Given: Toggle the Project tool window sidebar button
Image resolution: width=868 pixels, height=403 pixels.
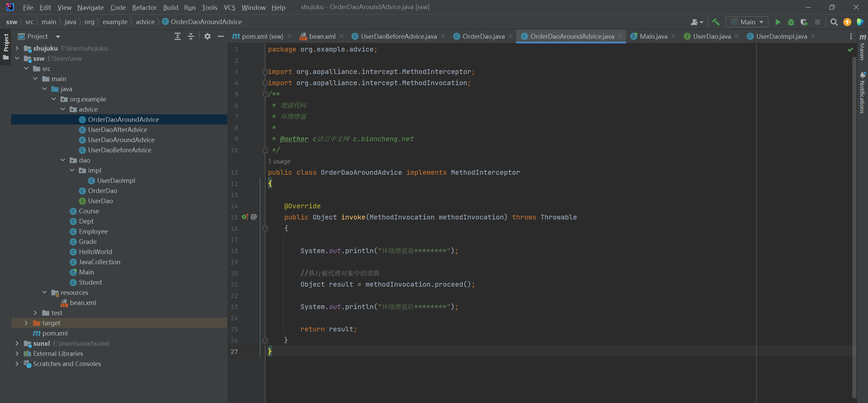Looking at the screenshot, I should [6, 43].
